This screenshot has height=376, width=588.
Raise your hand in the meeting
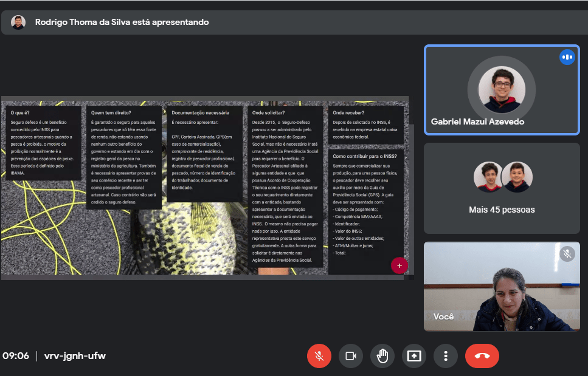(382, 356)
